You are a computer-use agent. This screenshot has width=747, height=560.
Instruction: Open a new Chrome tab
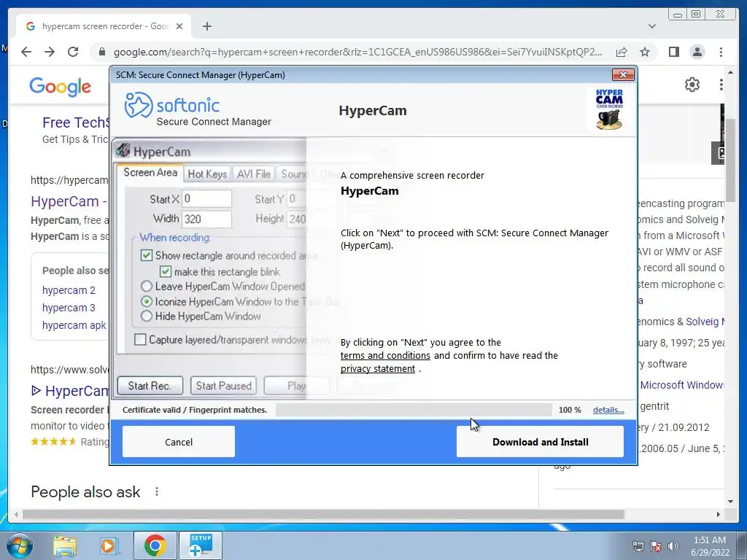(206, 26)
